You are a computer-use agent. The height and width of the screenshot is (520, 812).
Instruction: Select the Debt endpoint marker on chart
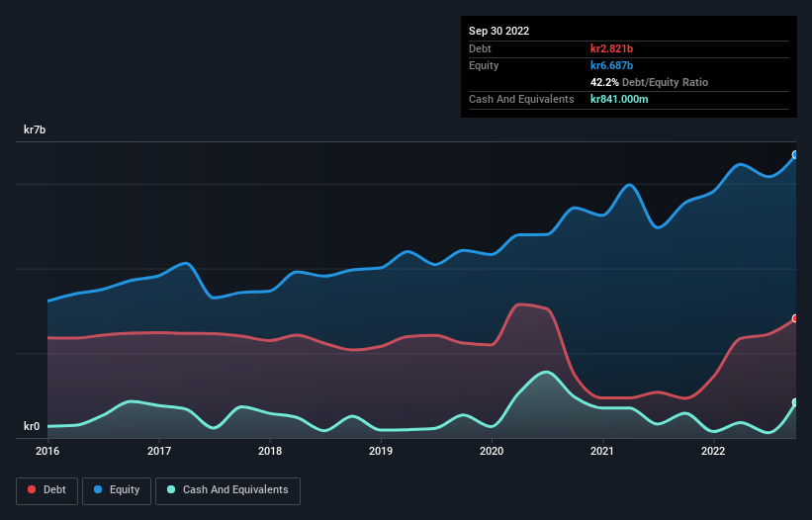pyautogui.click(x=795, y=318)
